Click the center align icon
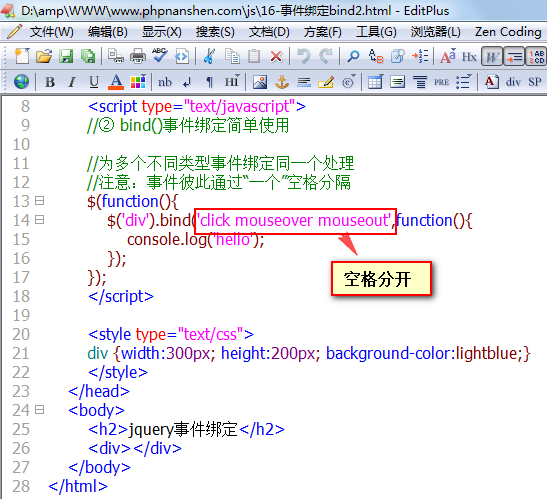 pos(420,82)
